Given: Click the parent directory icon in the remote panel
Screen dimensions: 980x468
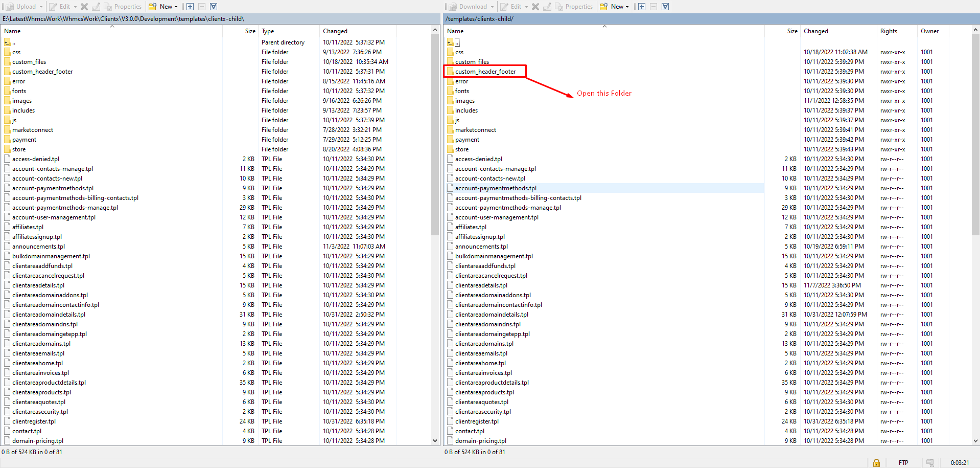Looking at the screenshot, I should (x=450, y=42).
